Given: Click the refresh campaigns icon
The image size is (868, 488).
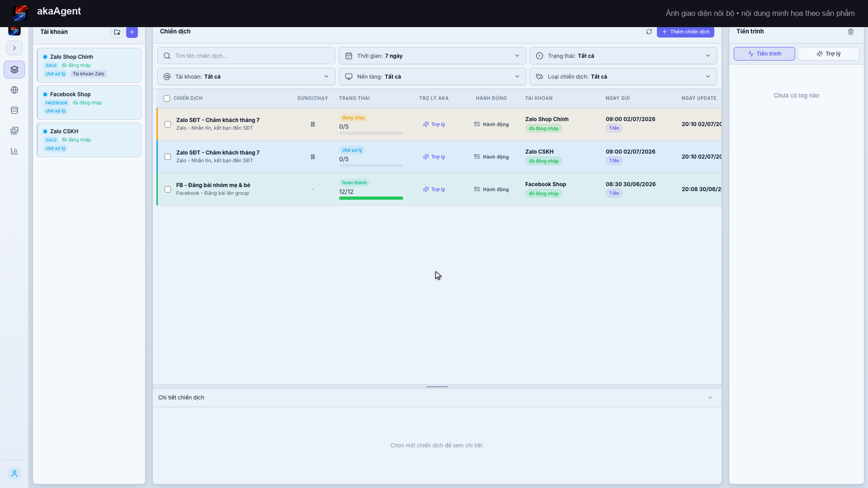Looking at the screenshot, I should [649, 32].
